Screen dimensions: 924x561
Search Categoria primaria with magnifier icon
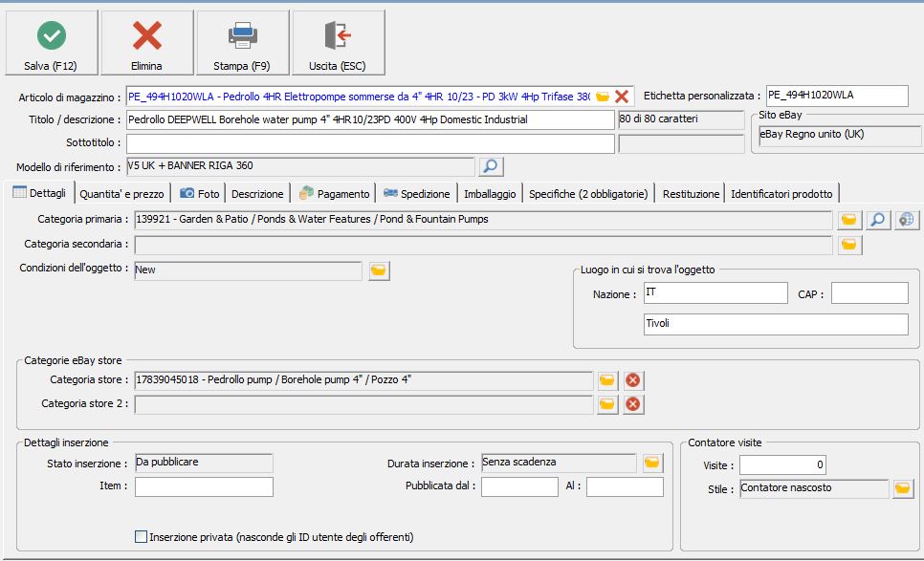[878, 220]
